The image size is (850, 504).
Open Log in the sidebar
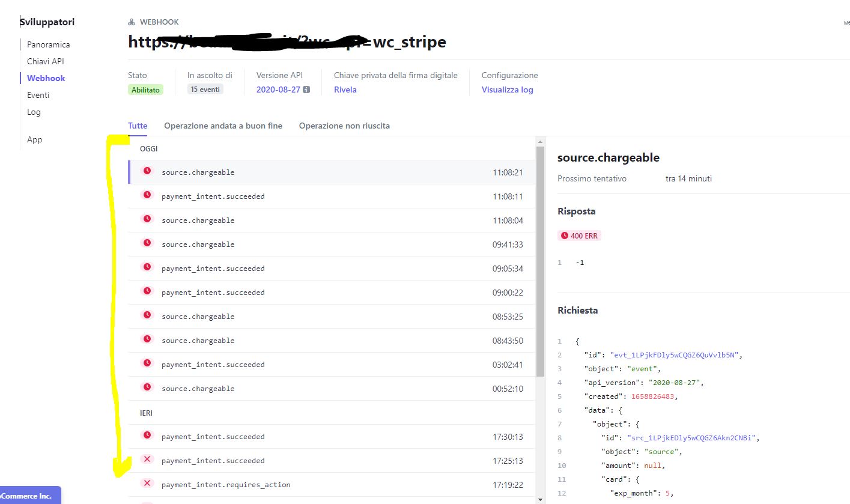tap(34, 112)
